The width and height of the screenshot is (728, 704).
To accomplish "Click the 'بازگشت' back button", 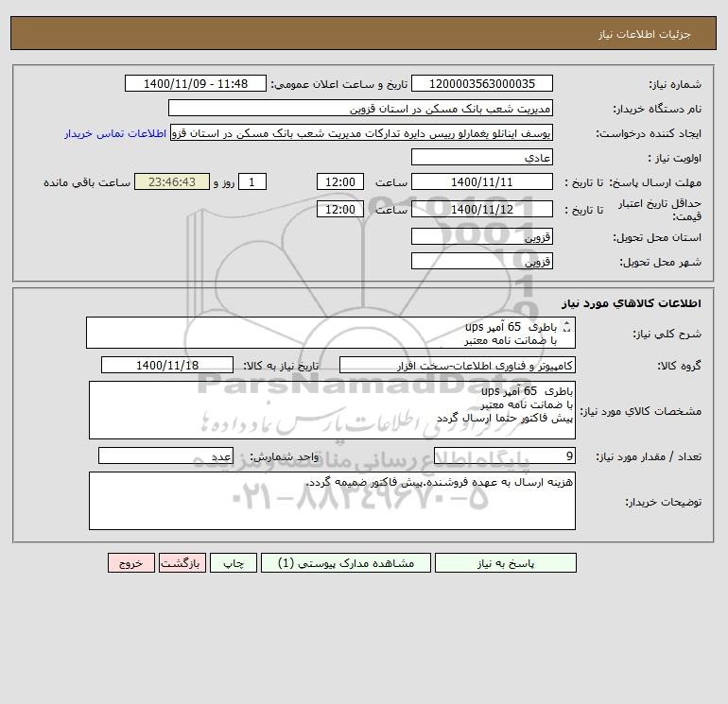I will [x=182, y=563].
